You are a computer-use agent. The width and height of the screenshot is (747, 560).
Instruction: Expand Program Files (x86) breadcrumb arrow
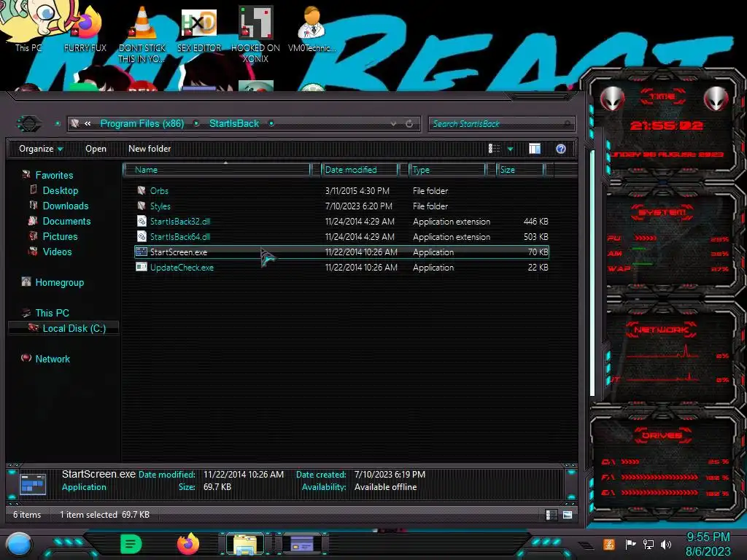pos(196,123)
